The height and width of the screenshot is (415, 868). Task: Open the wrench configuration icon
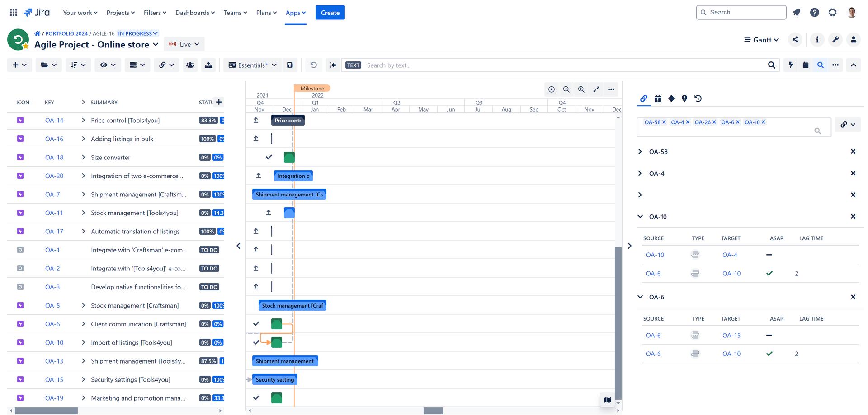[x=835, y=40]
